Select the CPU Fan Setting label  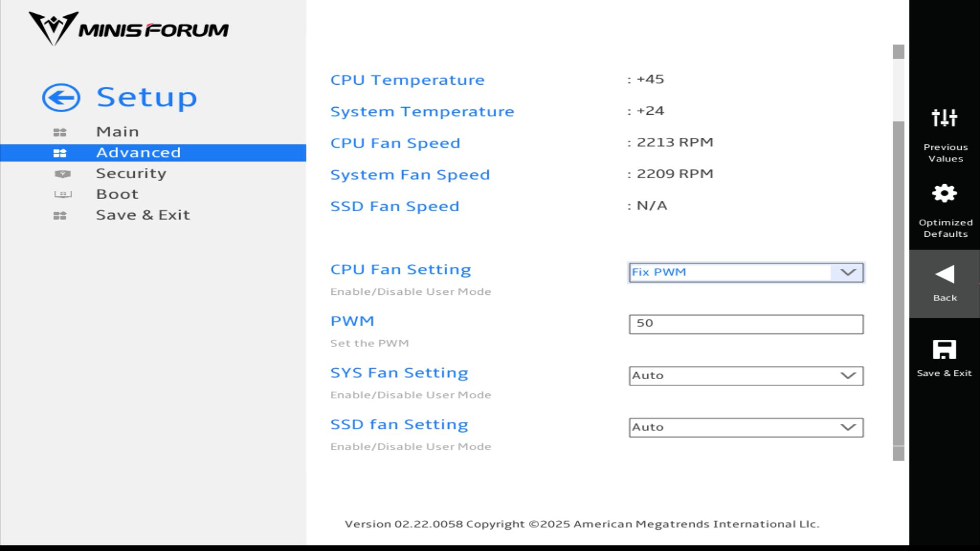click(400, 269)
